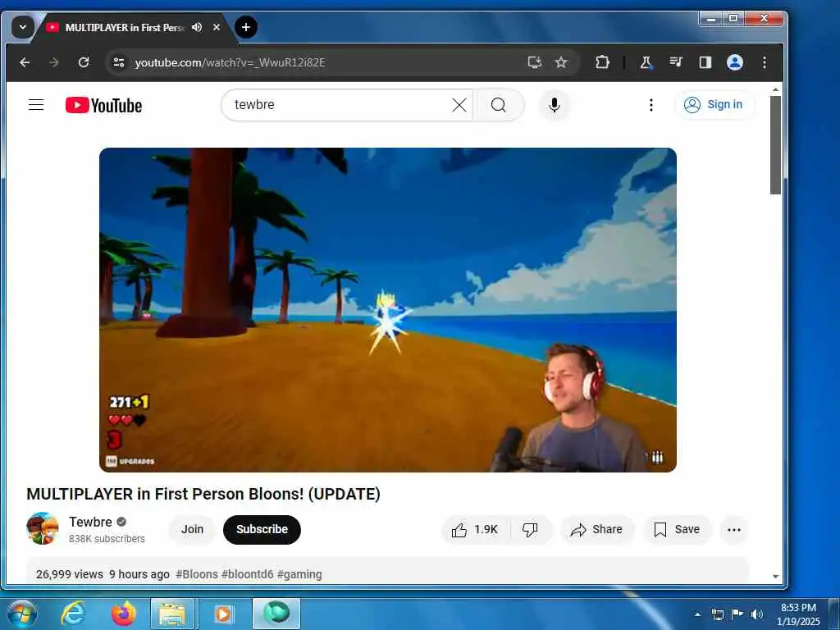Open network status tray icon
This screenshot has height=630, width=840.
click(717, 614)
